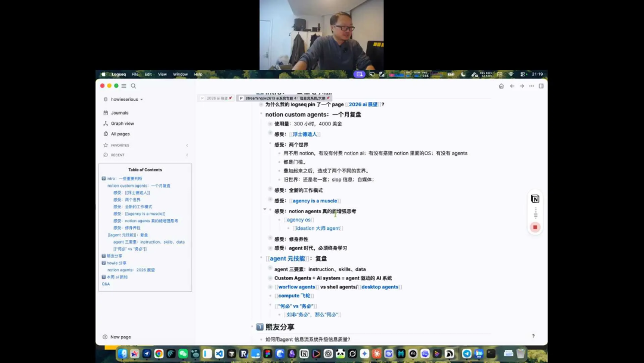Click the bullet of '使用量：300 小时' block
The height and width of the screenshot is (363, 644).
click(270, 124)
